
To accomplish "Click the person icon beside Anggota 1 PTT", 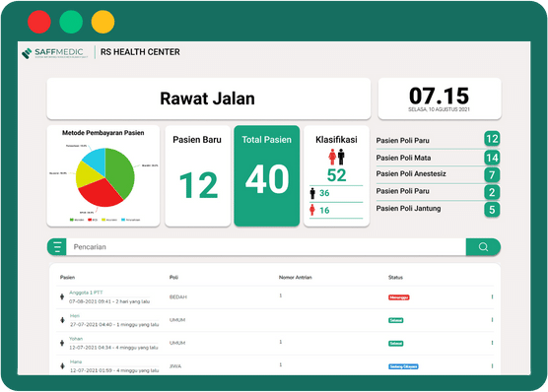I will (x=62, y=296).
